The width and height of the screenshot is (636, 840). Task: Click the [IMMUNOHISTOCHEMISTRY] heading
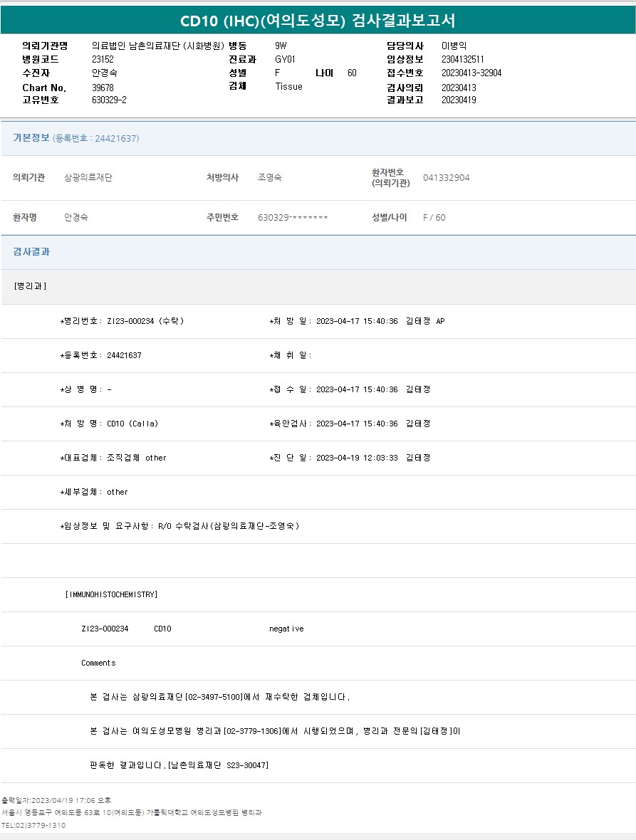coord(111,594)
